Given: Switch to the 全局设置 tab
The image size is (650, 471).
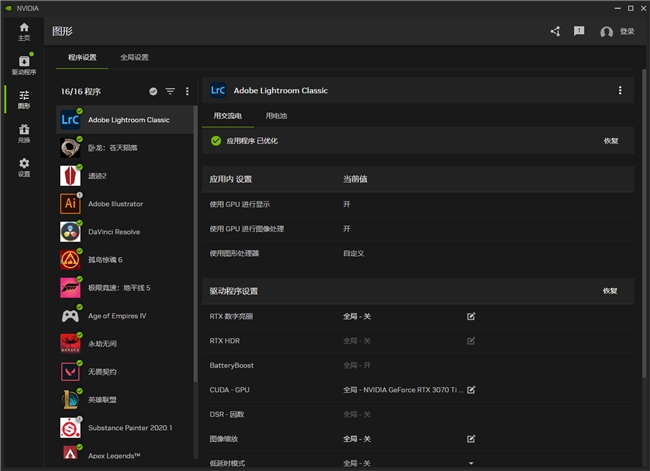Looking at the screenshot, I should point(134,57).
